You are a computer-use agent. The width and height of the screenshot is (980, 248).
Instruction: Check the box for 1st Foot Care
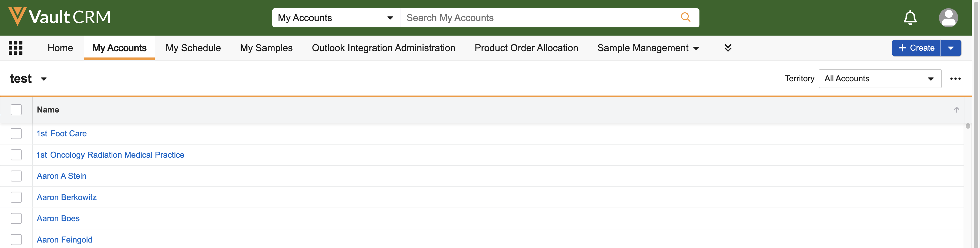(16, 134)
